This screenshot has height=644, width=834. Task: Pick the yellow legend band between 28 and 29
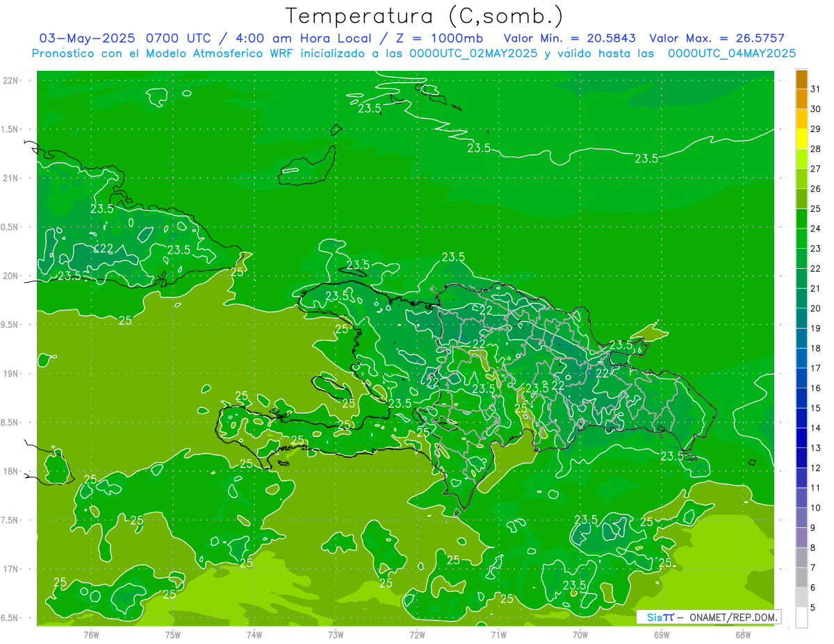(801, 138)
